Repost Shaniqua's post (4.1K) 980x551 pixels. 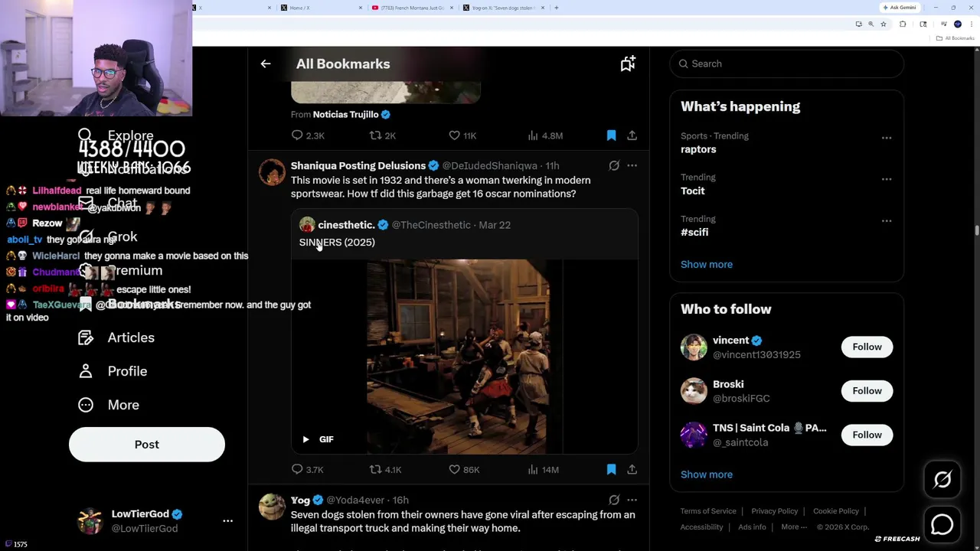[x=385, y=470]
